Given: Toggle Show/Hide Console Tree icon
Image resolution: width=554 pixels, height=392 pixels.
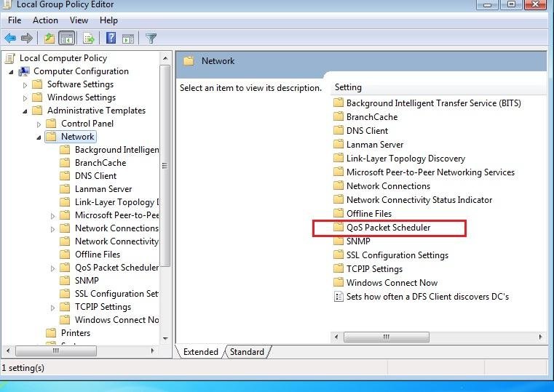Looking at the screenshot, I should tap(67, 38).
